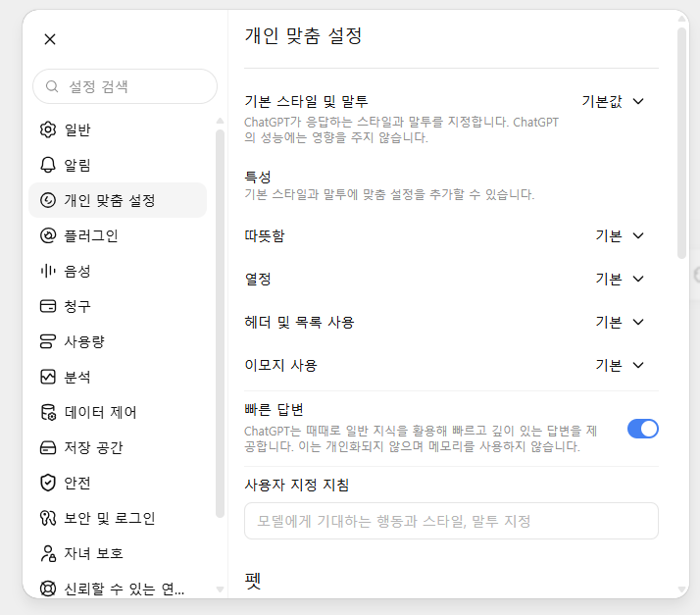Open the 헤더 및 목록 사용 dropdown
This screenshot has width=700, height=615.
pos(620,322)
